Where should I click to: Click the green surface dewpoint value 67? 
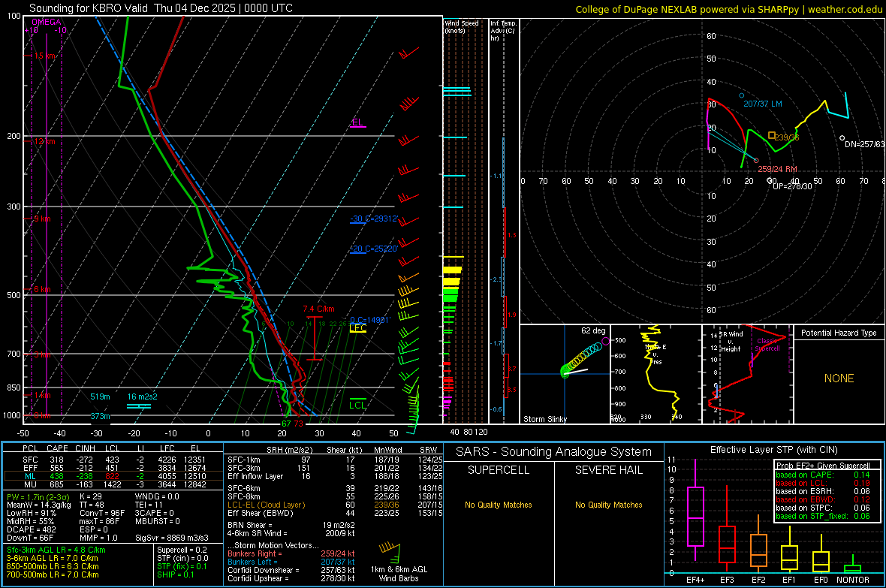pos(287,424)
